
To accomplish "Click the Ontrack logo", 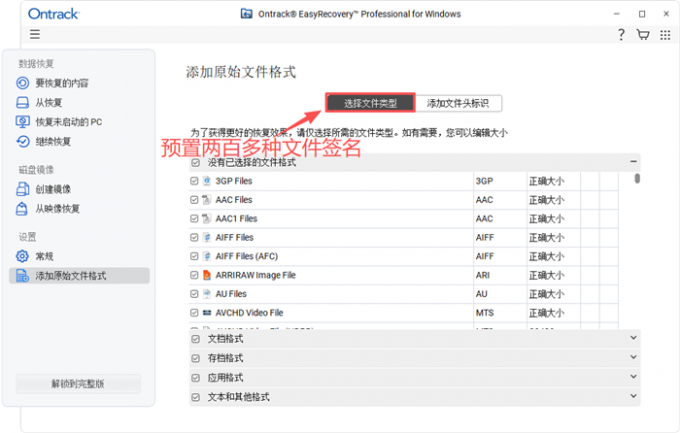I will (x=53, y=14).
